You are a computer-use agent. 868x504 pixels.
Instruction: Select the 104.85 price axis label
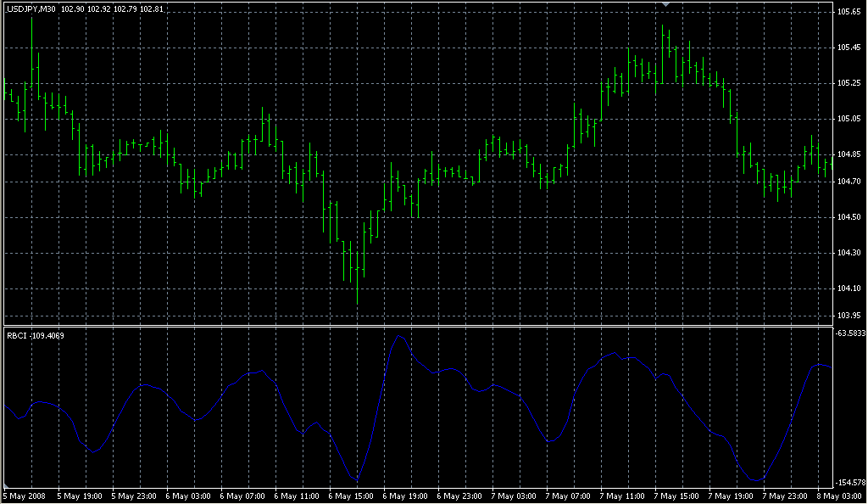click(849, 154)
